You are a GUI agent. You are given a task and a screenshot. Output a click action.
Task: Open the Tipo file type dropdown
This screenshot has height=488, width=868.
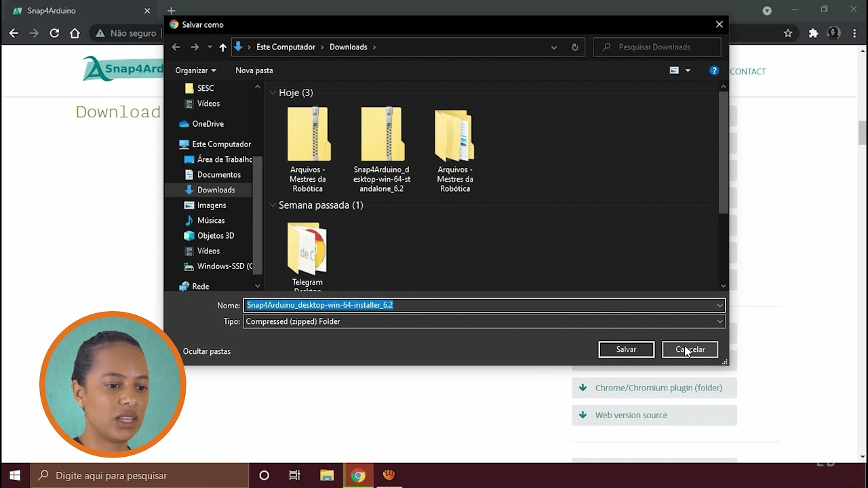tap(484, 321)
